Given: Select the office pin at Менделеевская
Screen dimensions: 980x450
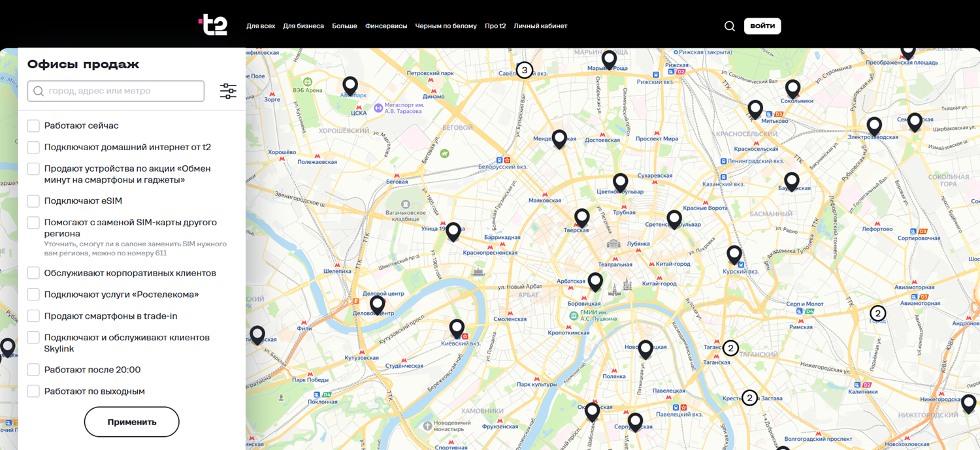Looking at the screenshot, I should (559, 139).
